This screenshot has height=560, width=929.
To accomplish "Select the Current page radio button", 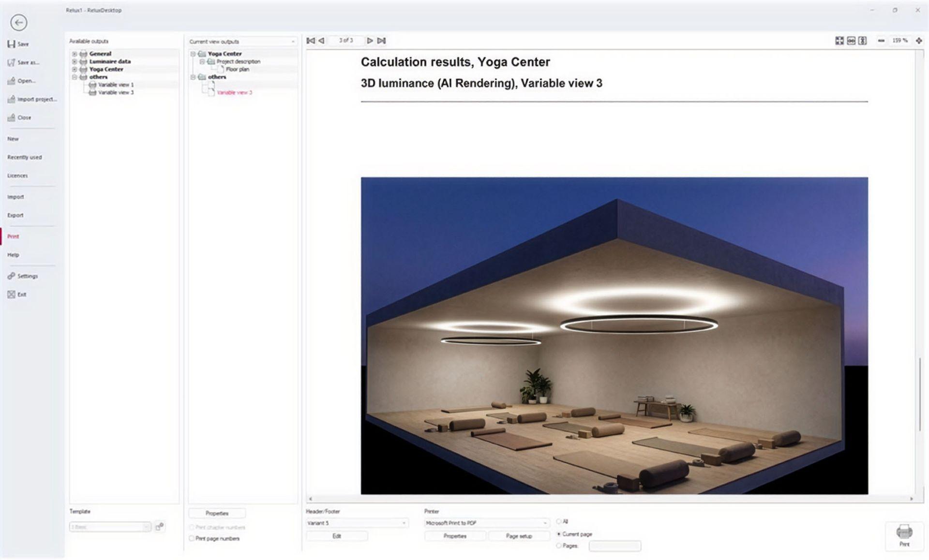I will (558, 534).
